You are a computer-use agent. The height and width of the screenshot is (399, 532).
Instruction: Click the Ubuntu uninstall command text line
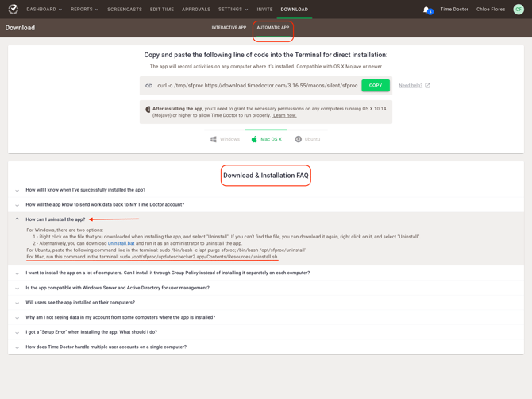coord(166,250)
